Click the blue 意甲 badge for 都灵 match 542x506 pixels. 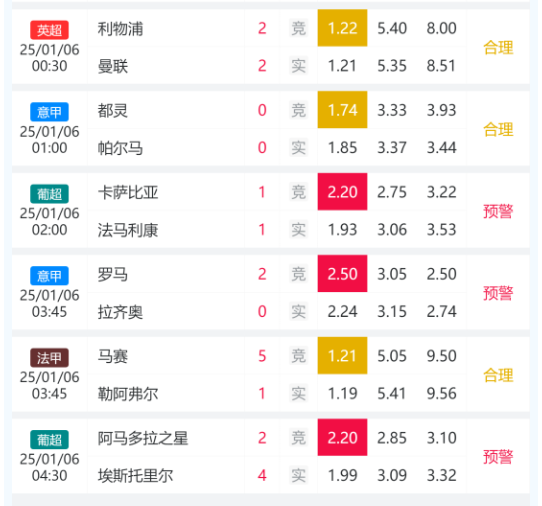(x=49, y=112)
